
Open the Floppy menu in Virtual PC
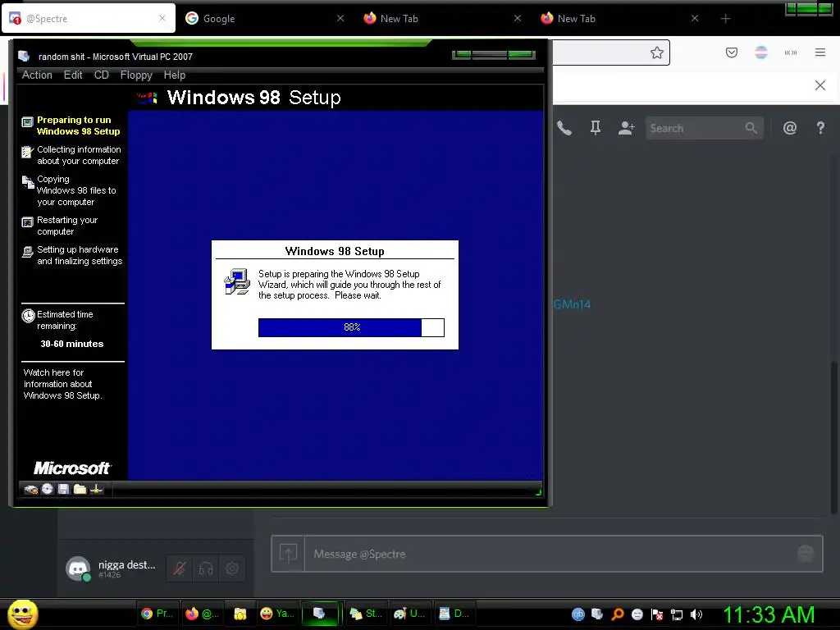(x=136, y=75)
